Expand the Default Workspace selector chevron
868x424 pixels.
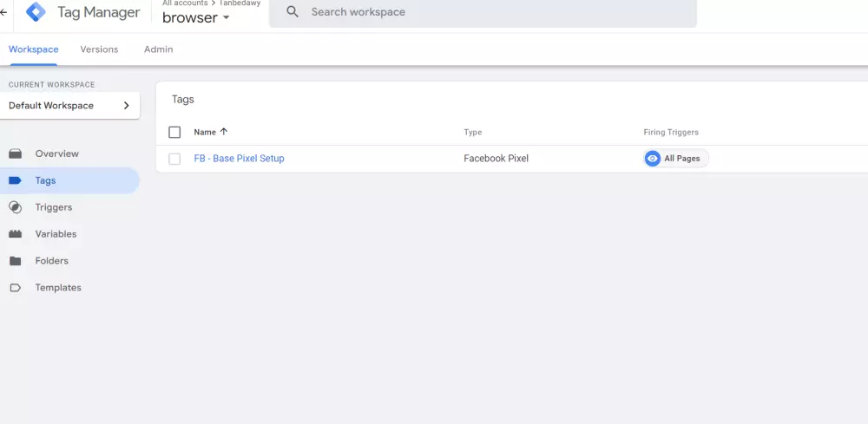coord(126,106)
